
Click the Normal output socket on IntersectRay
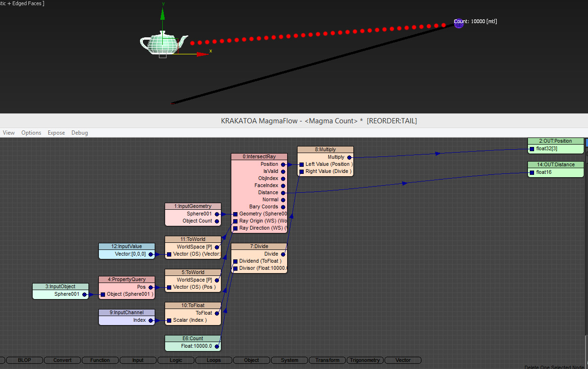tap(283, 200)
